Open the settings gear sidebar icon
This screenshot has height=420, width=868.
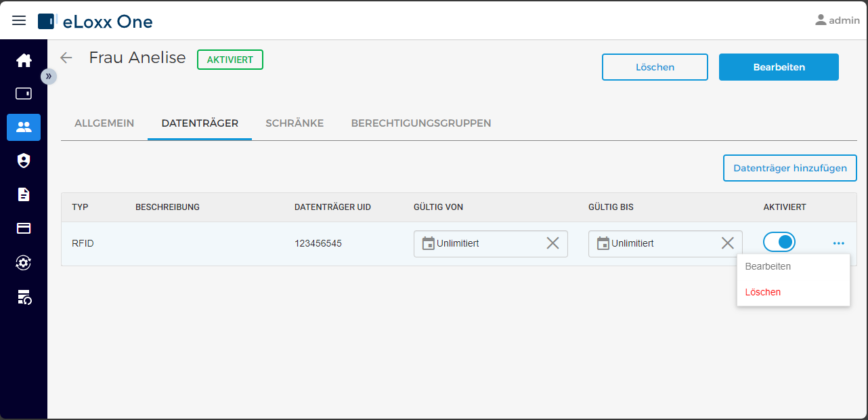pos(24,262)
